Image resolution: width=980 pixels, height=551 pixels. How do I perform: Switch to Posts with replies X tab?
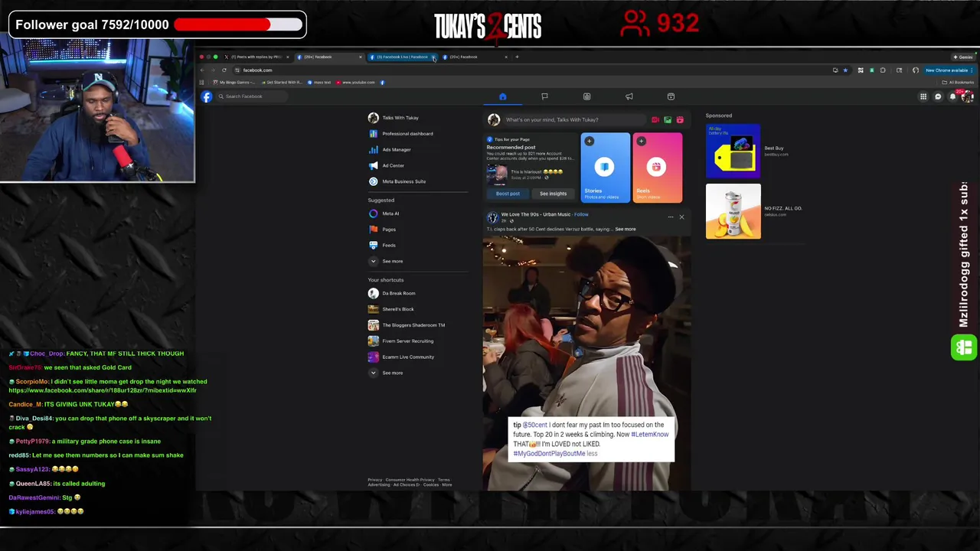point(256,57)
